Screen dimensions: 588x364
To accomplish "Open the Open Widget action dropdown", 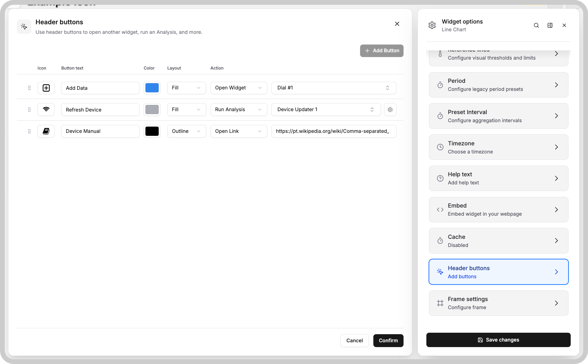I will pyautogui.click(x=239, y=88).
